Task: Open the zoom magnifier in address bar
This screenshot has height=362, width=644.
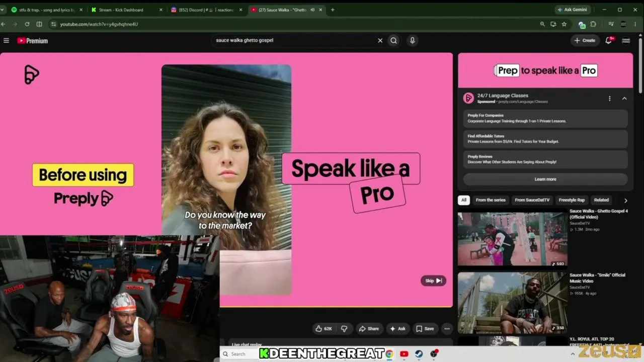Action: (542, 24)
